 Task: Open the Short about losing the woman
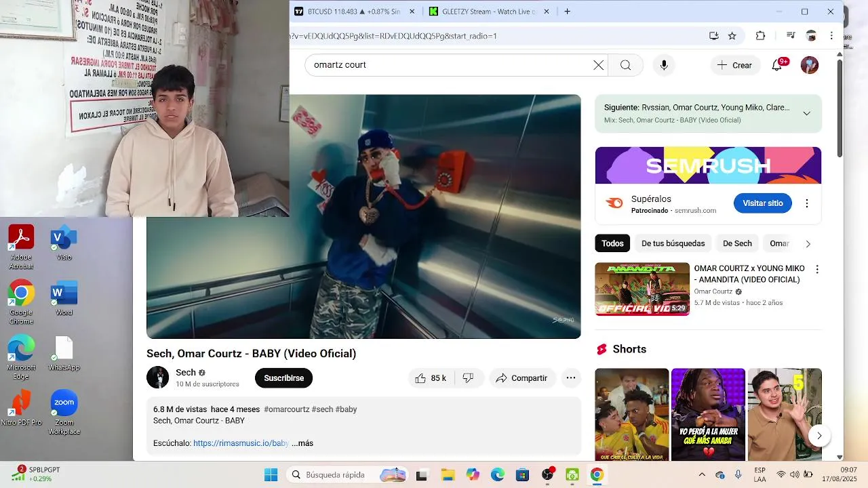click(708, 415)
